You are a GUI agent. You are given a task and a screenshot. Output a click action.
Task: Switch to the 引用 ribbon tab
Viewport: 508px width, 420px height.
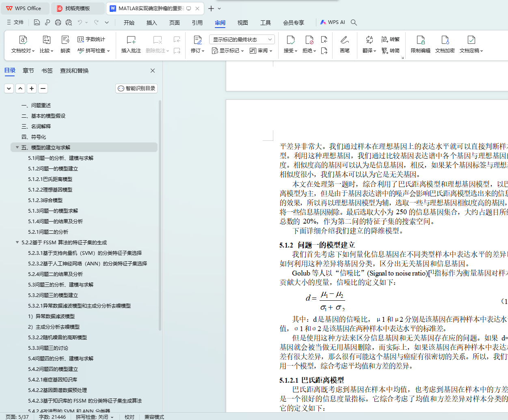click(197, 23)
